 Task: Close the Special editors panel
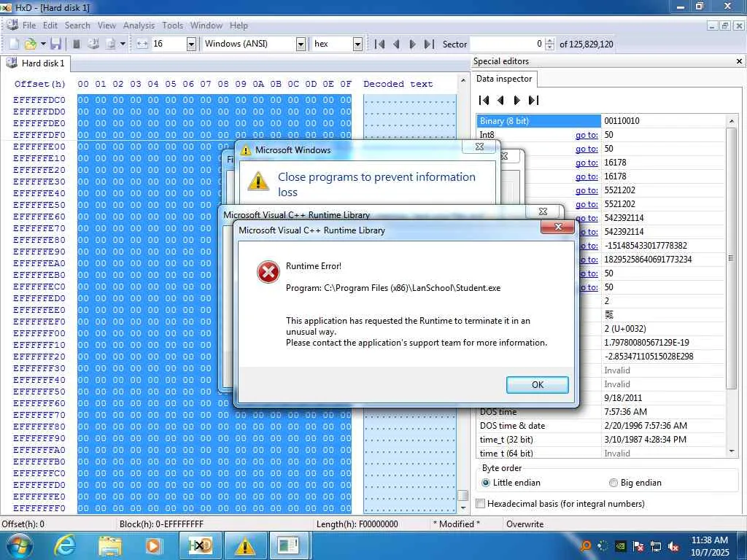pos(740,61)
